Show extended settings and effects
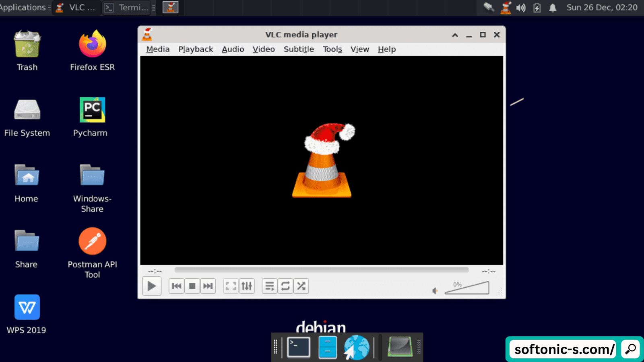Image resolution: width=644 pixels, height=362 pixels. (247, 286)
